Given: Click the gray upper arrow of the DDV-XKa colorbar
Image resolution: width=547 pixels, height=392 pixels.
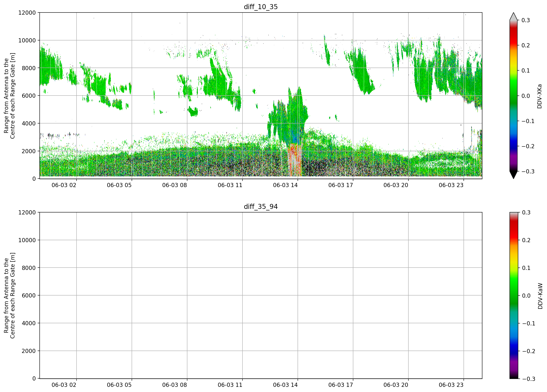Looking at the screenshot, I should pos(513,16).
